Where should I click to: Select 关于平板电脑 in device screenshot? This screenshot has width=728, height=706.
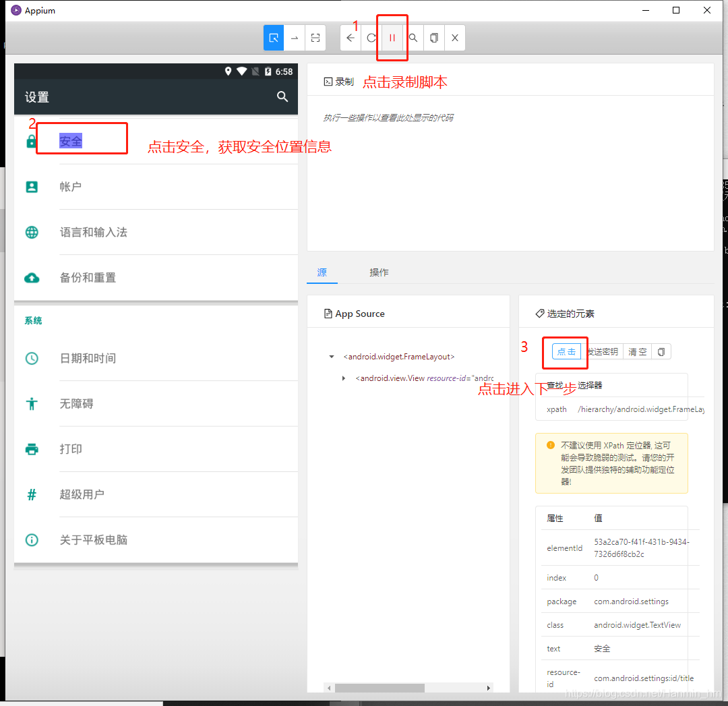click(93, 539)
